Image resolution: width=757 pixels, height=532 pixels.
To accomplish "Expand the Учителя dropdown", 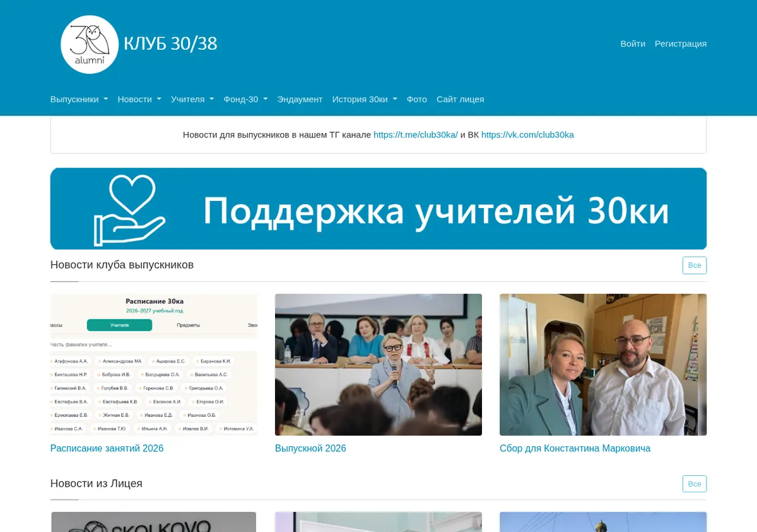I will click(192, 99).
